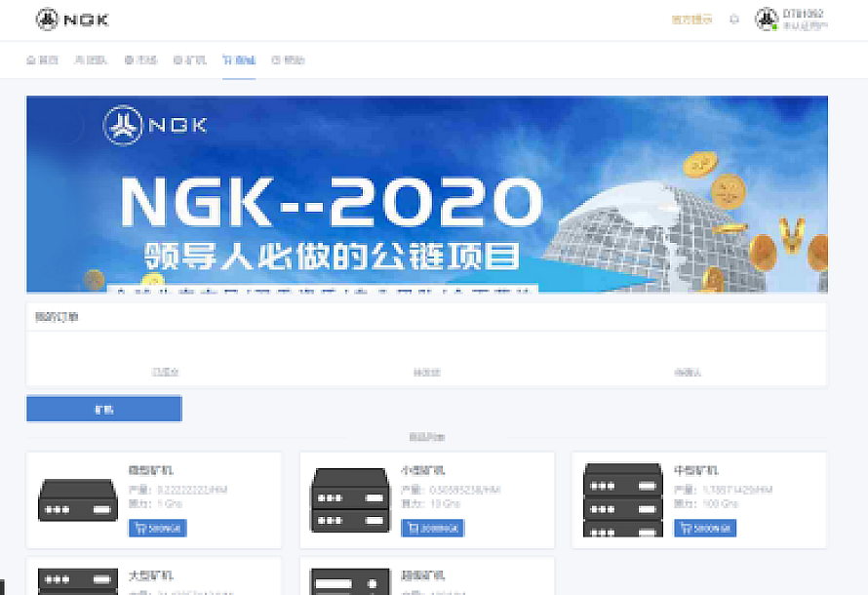Click the golden notice link in header
Screen dimensions: 868x595
[691, 20]
